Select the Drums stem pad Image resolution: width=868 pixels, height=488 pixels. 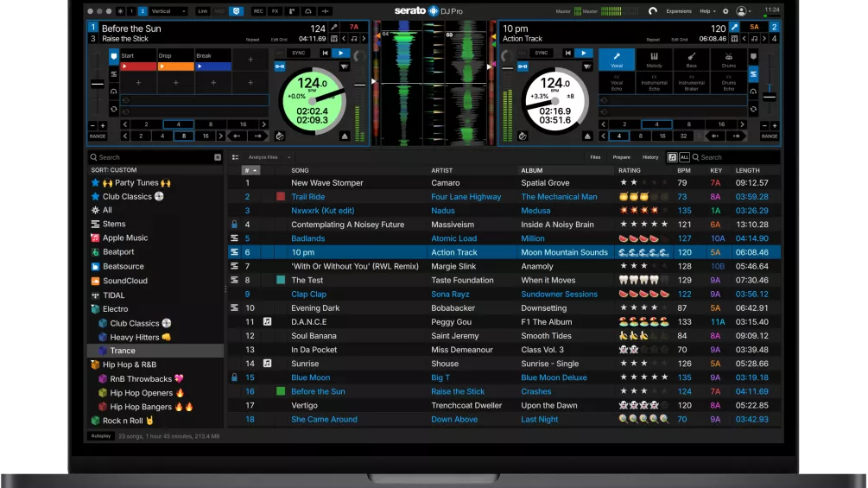[728, 60]
